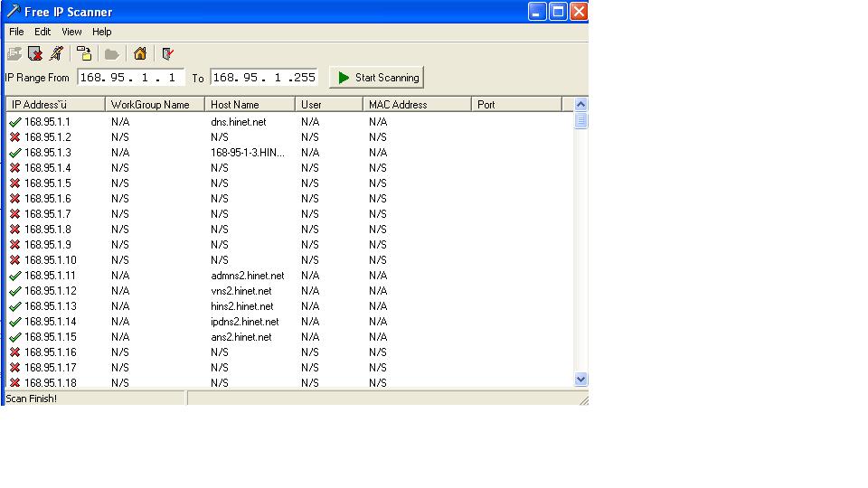Open the File menu

coord(16,32)
